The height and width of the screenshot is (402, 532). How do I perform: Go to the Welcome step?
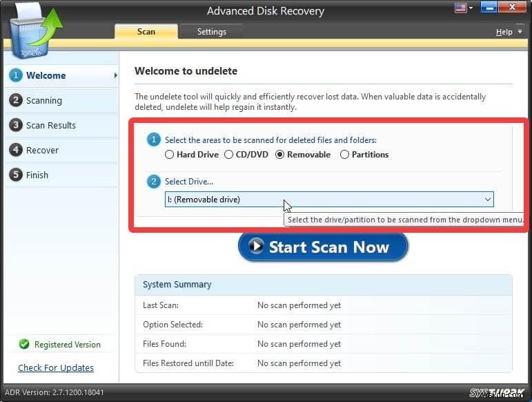(x=61, y=75)
